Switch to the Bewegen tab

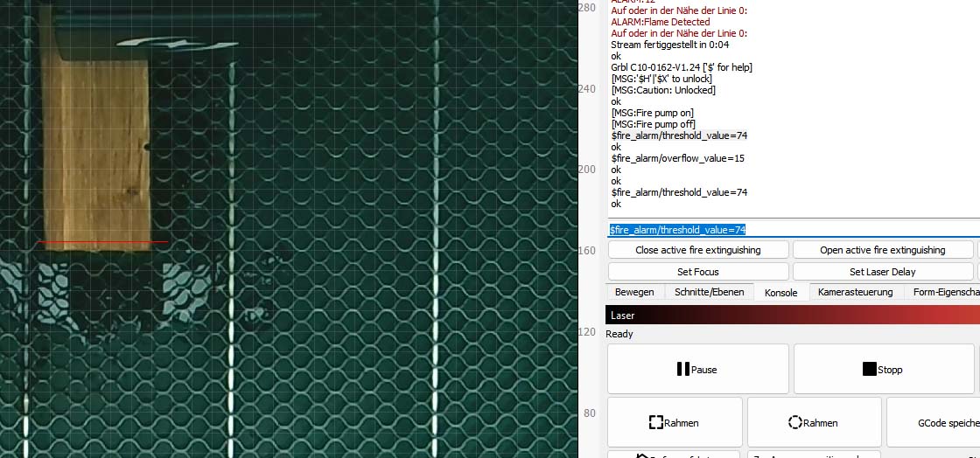point(634,292)
